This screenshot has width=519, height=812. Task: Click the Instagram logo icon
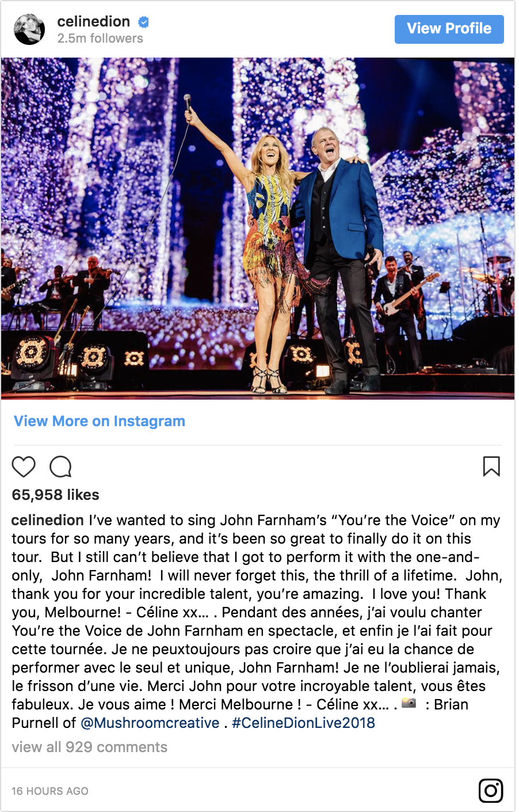point(491,791)
